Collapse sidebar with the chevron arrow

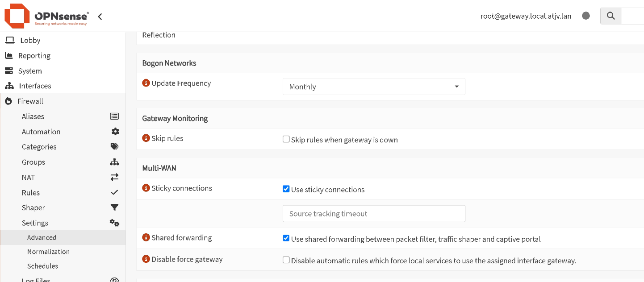pyautogui.click(x=100, y=17)
